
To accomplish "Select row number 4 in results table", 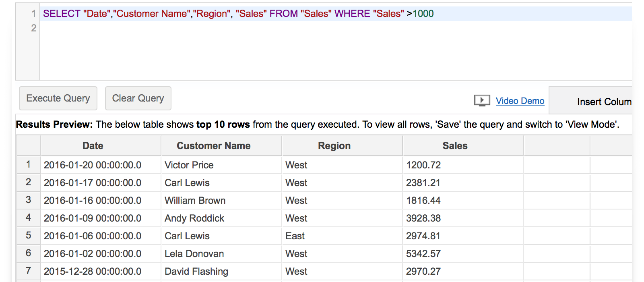I will coord(28,218).
